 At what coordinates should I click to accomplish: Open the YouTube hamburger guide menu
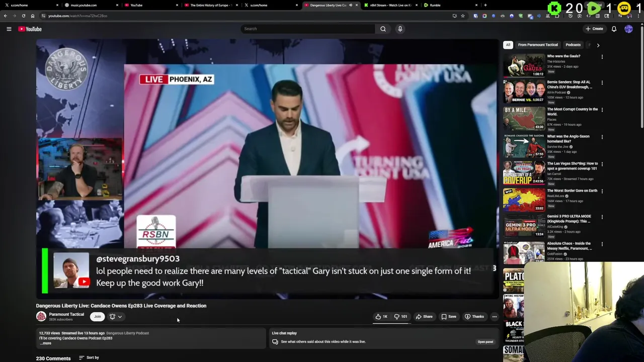[9, 29]
